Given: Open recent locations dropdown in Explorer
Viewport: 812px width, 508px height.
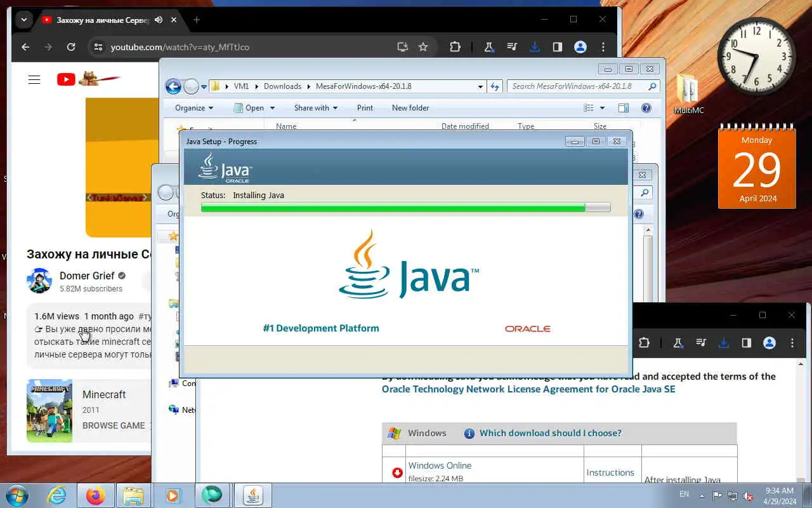Looking at the screenshot, I should click(x=204, y=86).
